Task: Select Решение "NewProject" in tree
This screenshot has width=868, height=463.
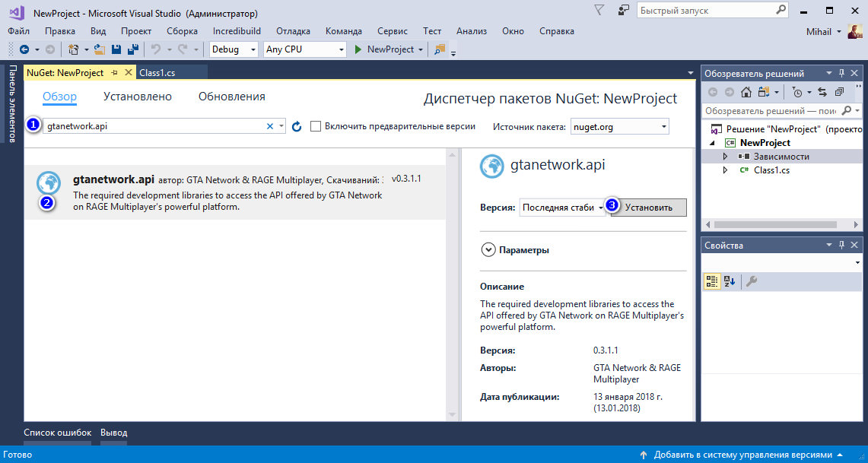Action: point(786,129)
